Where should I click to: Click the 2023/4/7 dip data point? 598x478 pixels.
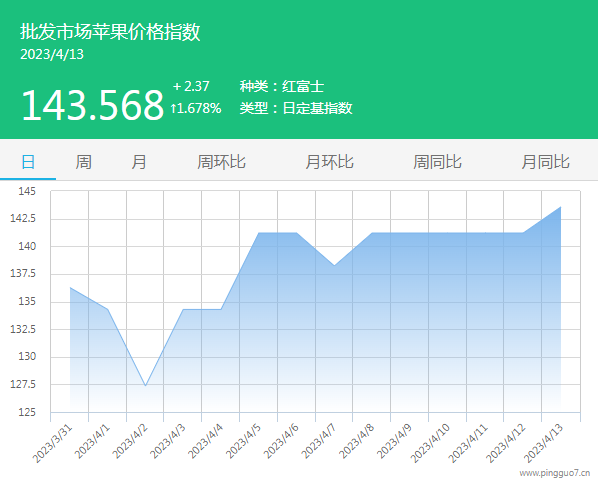click(x=334, y=265)
